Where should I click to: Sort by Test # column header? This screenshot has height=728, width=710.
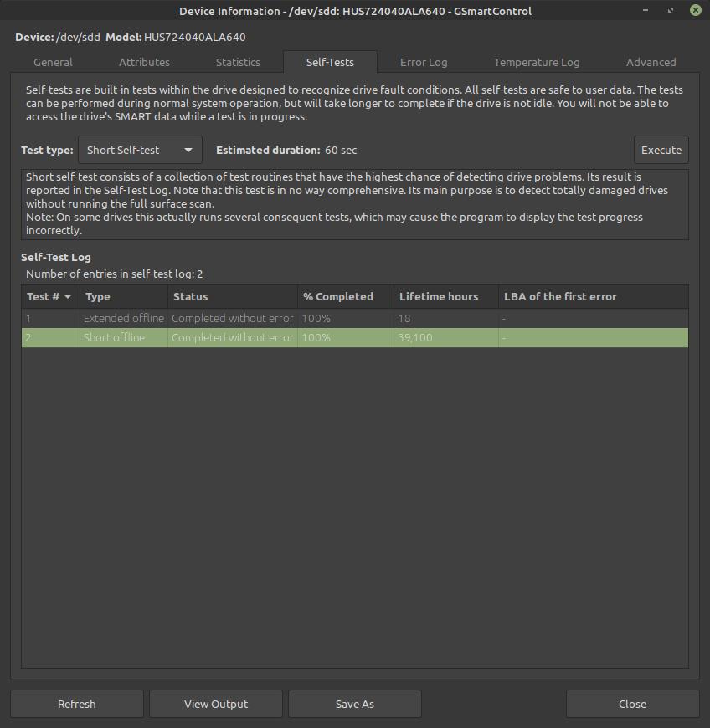50,297
